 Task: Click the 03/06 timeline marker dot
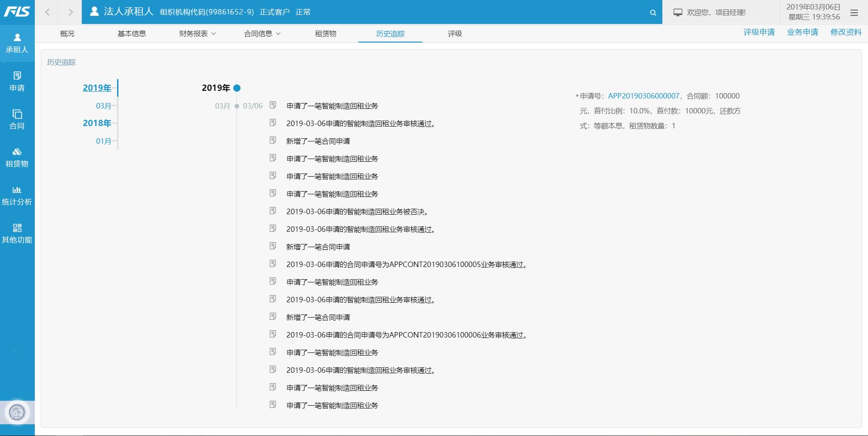(x=237, y=106)
